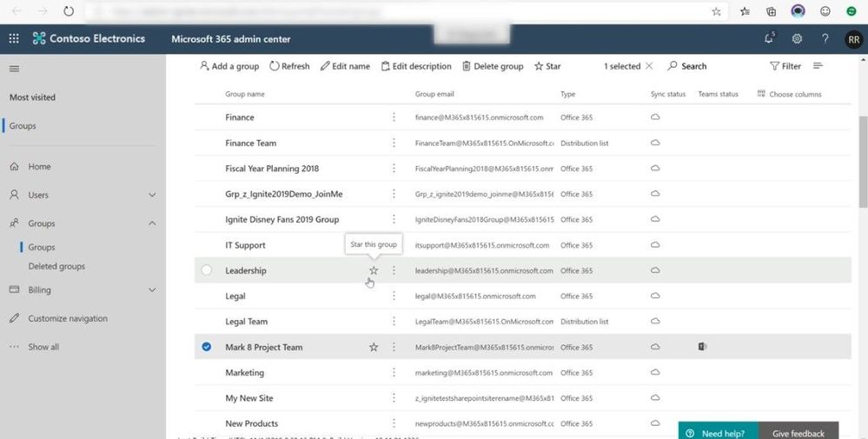Image resolution: width=868 pixels, height=439 pixels.
Task: Bookmark the page with address bar star
Action: [716, 11]
